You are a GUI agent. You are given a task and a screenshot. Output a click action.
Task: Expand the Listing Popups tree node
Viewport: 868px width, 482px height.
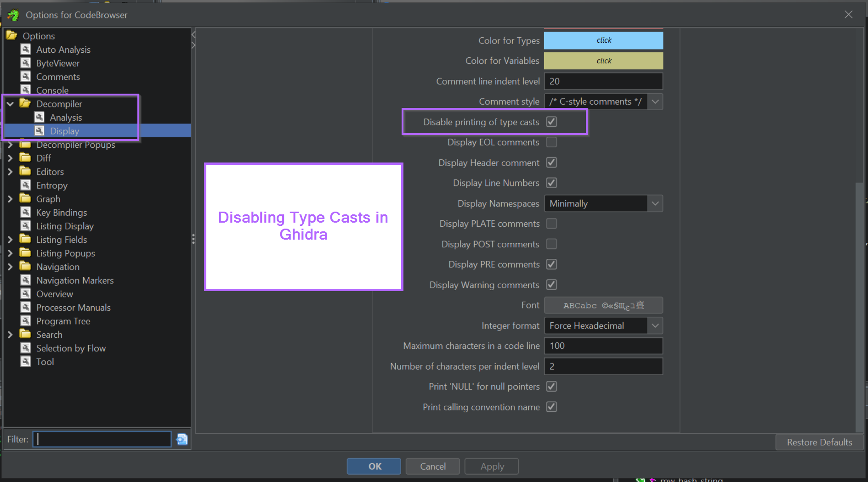10,253
